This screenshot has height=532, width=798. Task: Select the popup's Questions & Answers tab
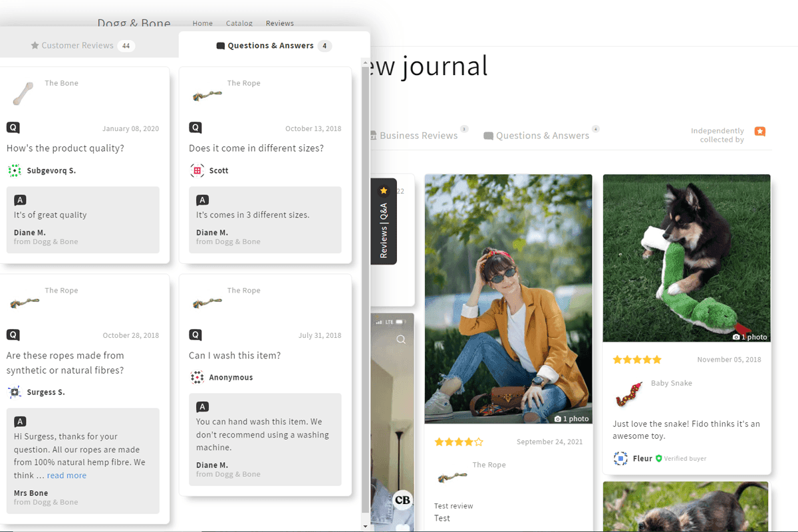(275, 46)
